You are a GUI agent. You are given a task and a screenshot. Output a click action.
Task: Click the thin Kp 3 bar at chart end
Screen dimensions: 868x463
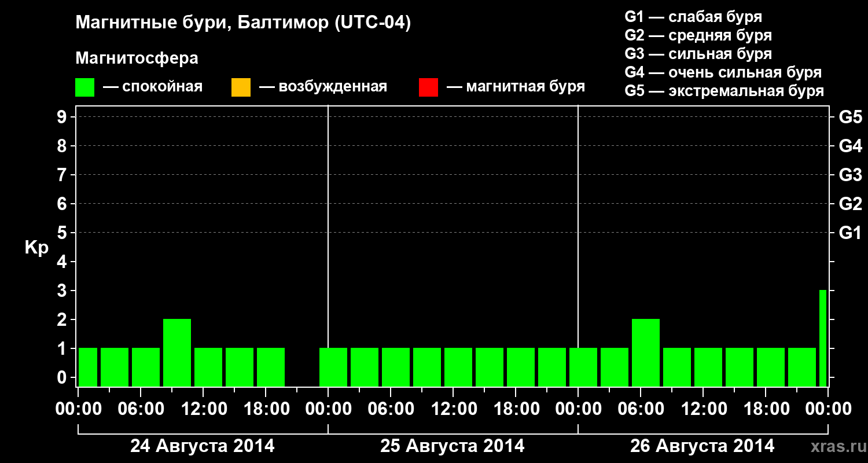pyautogui.click(x=823, y=338)
